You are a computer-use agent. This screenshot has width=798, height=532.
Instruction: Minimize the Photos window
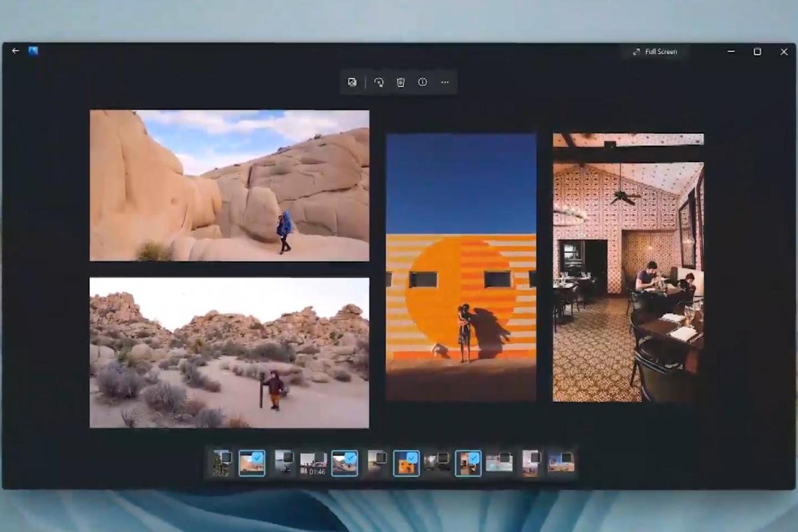(x=731, y=52)
